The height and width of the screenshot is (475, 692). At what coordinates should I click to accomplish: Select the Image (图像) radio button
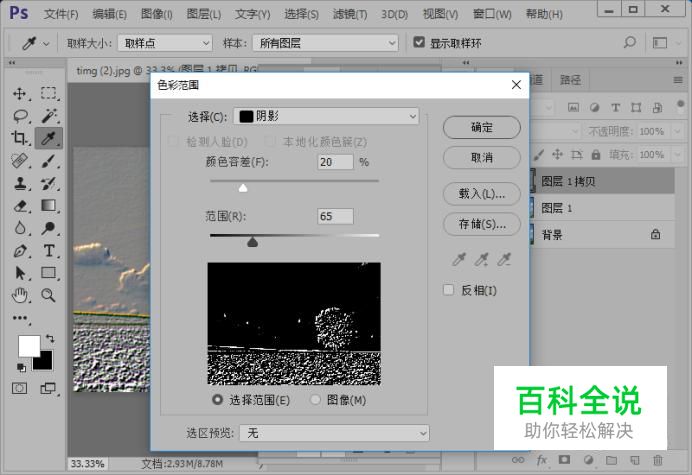[x=315, y=400]
